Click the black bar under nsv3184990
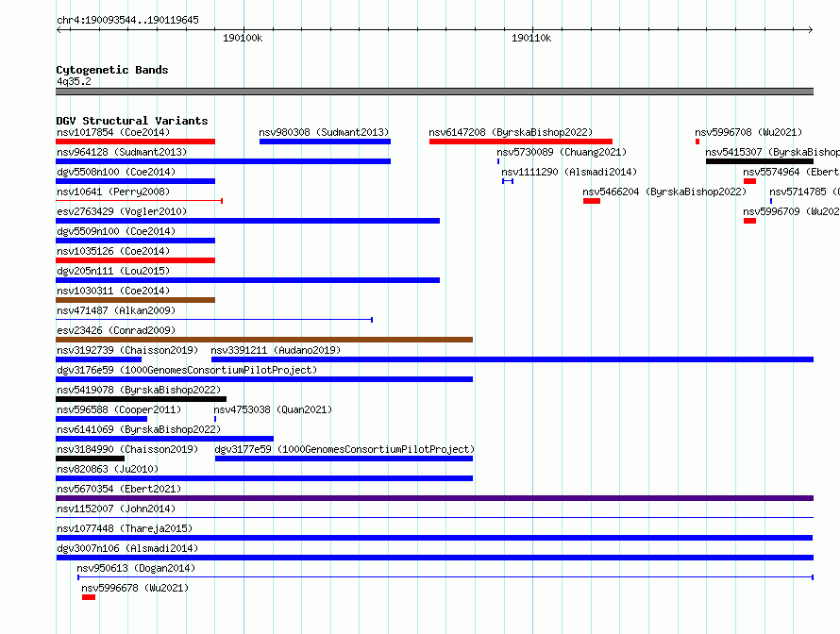This screenshot has width=840, height=634. point(90,459)
